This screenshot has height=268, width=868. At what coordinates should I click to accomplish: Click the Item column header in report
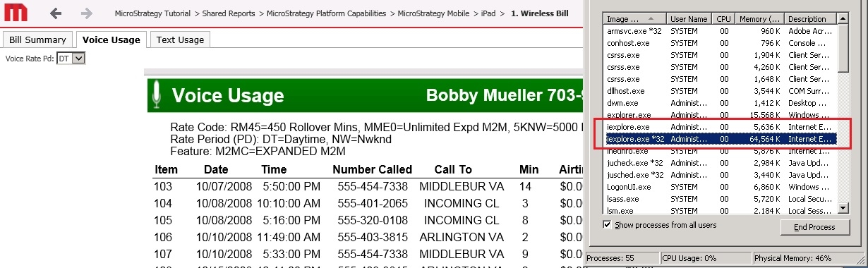pyautogui.click(x=166, y=169)
